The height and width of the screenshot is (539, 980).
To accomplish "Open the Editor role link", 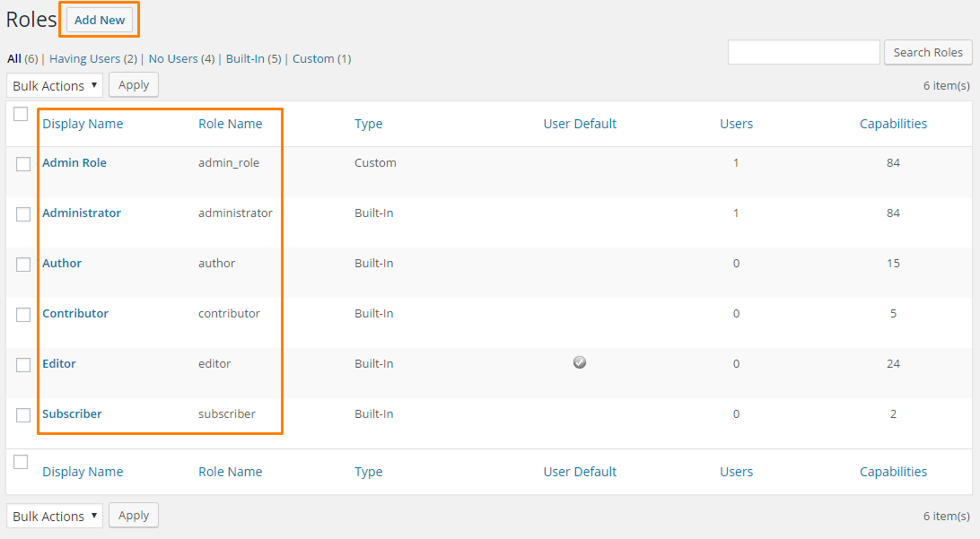I will coord(59,364).
